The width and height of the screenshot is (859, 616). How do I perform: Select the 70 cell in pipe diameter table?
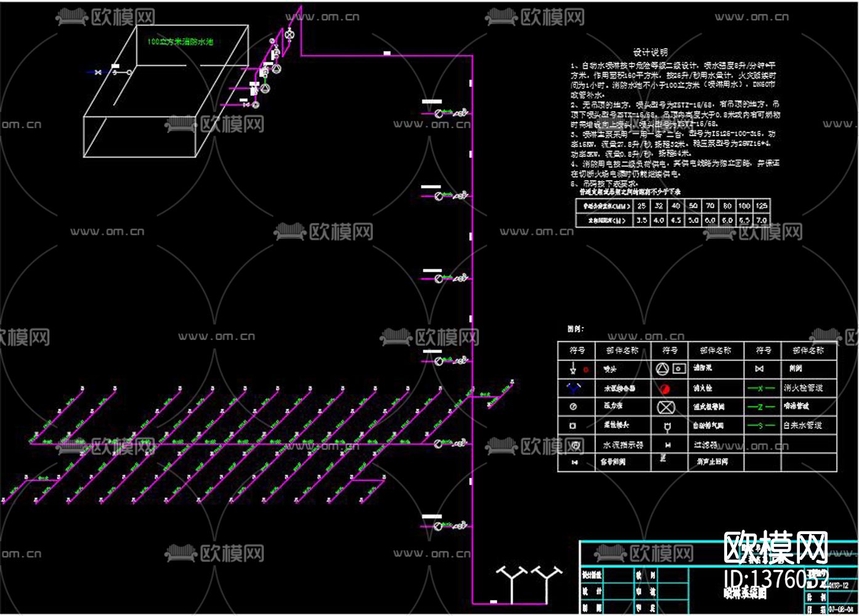click(710, 206)
